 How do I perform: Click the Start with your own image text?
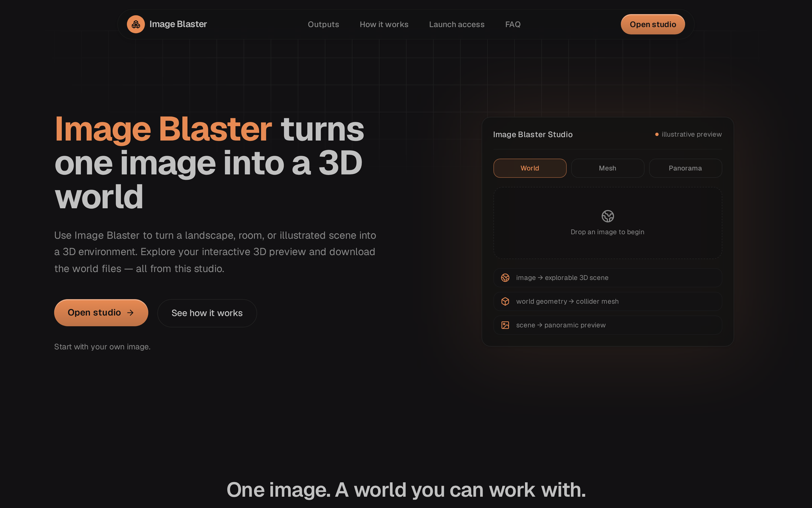click(102, 347)
